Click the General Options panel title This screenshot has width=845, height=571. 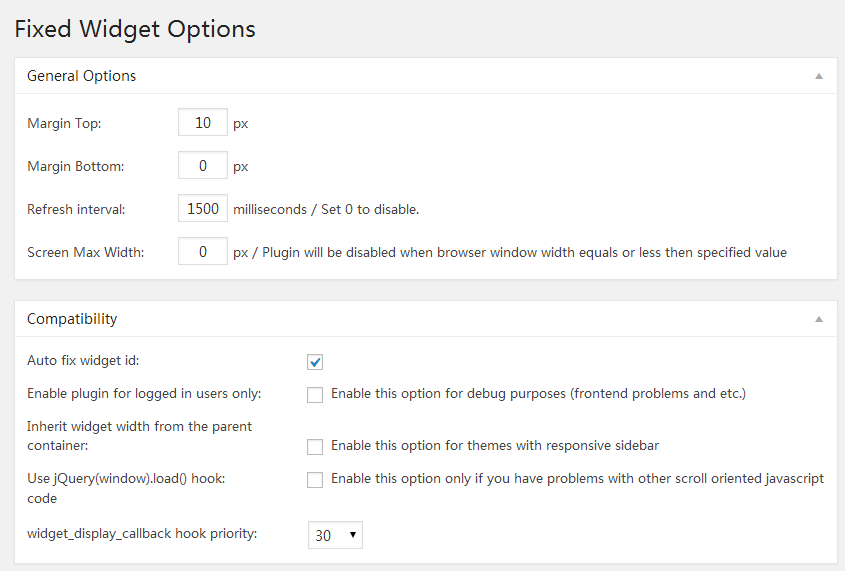pyautogui.click(x=82, y=76)
